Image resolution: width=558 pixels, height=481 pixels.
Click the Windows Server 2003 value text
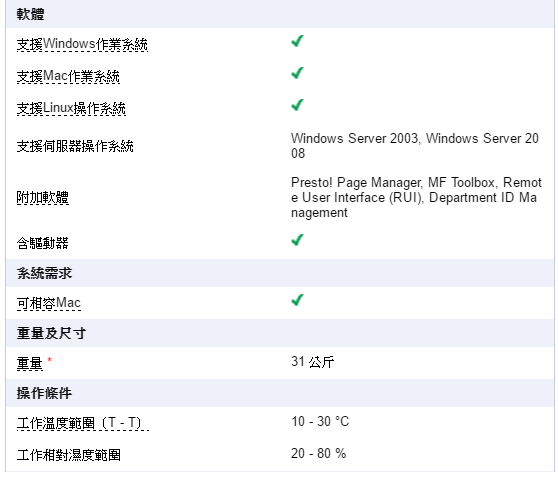tap(354, 138)
